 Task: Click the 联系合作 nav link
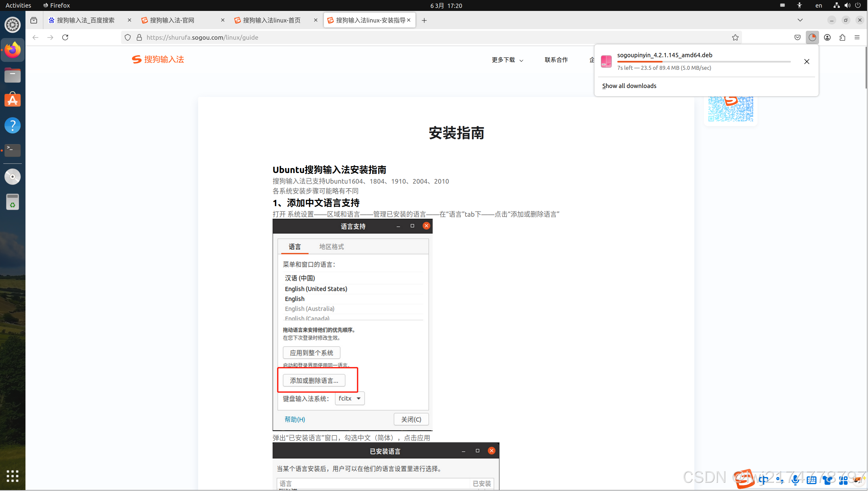point(556,60)
